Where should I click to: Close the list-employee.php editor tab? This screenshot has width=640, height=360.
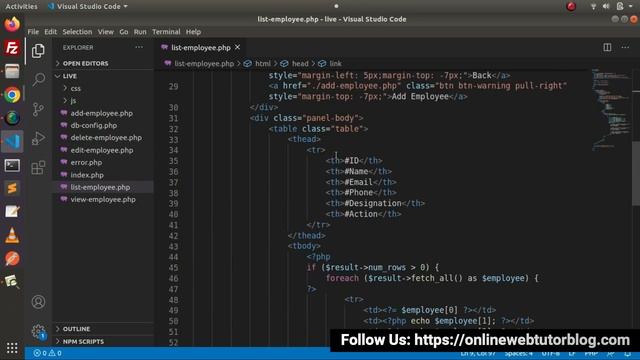coord(238,47)
